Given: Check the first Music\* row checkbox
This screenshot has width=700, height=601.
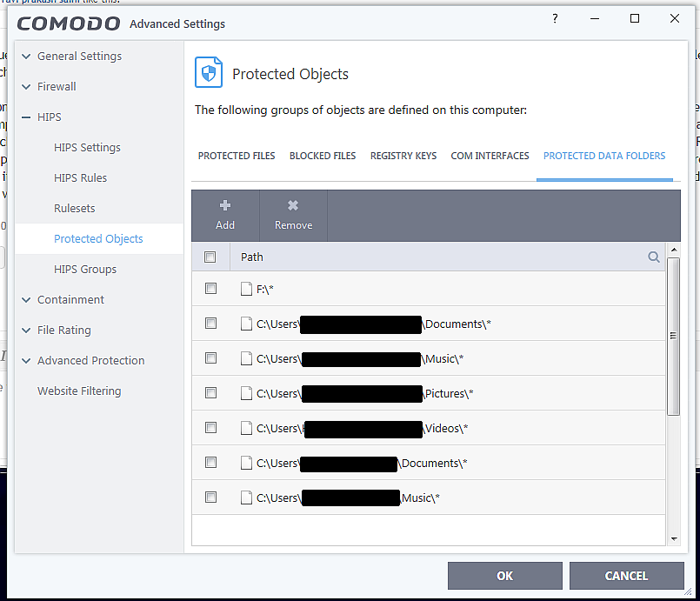Looking at the screenshot, I should pyautogui.click(x=210, y=358).
